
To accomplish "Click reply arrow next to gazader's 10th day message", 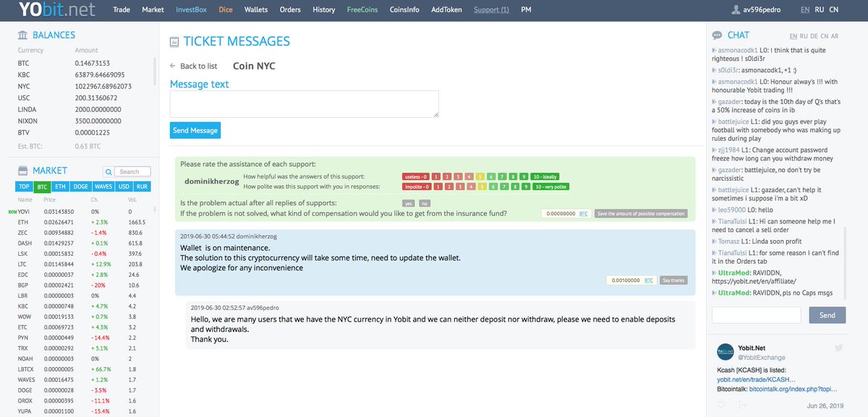I will [713, 103].
